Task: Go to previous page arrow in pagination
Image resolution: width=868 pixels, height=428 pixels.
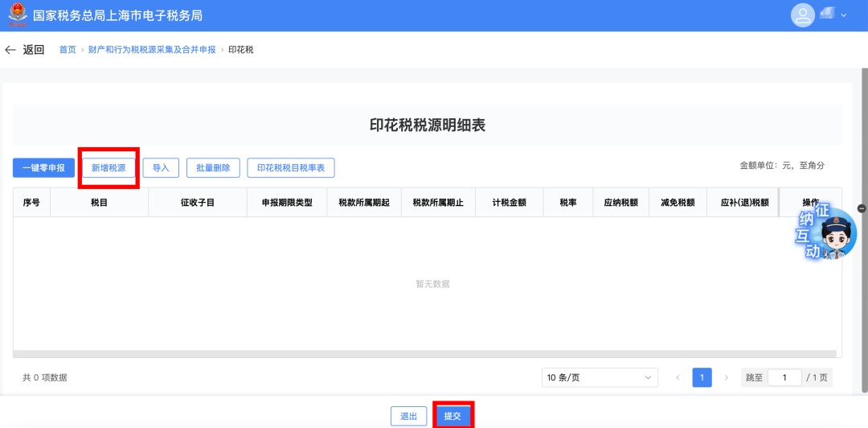Action: point(678,377)
